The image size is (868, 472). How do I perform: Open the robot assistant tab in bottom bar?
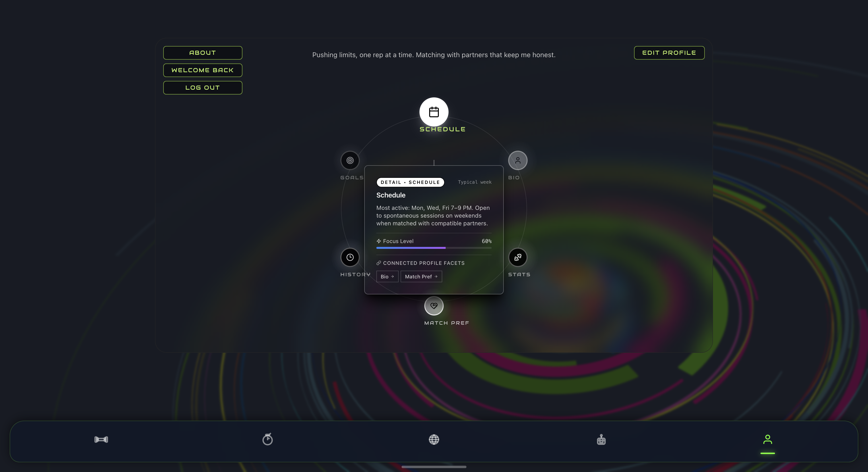(x=601, y=440)
